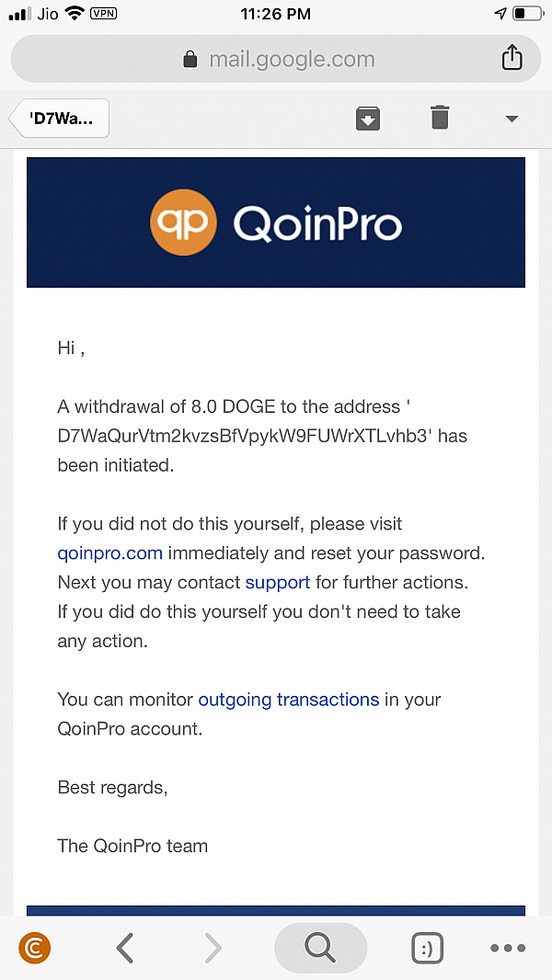Open the three-dot browser menu
The width and height of the screenshot is (552, 980).
[x=508, y=948]
